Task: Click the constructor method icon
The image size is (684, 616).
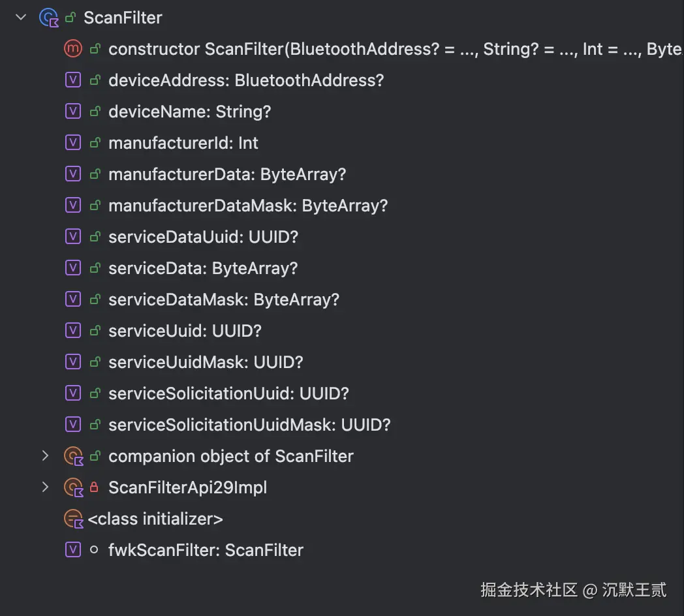Action: click(73, 48)
